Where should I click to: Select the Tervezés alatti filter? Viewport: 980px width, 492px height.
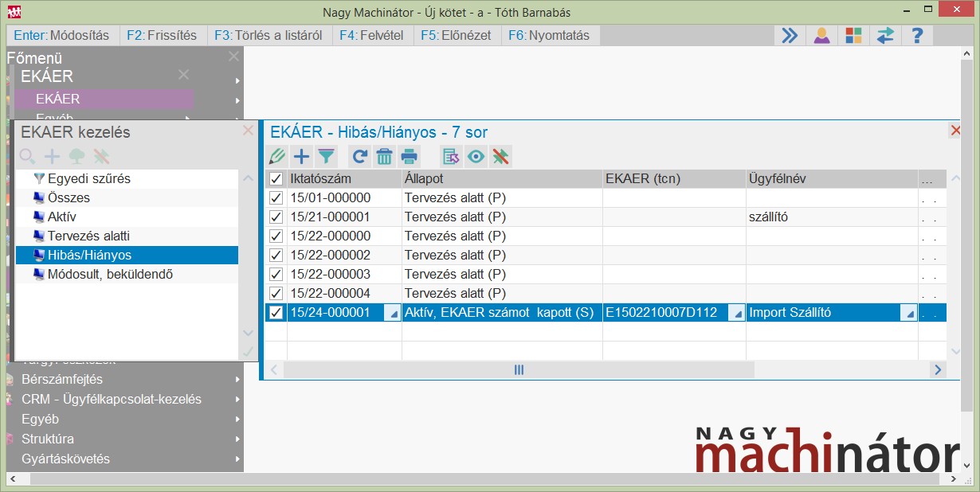tap(127, 236)
